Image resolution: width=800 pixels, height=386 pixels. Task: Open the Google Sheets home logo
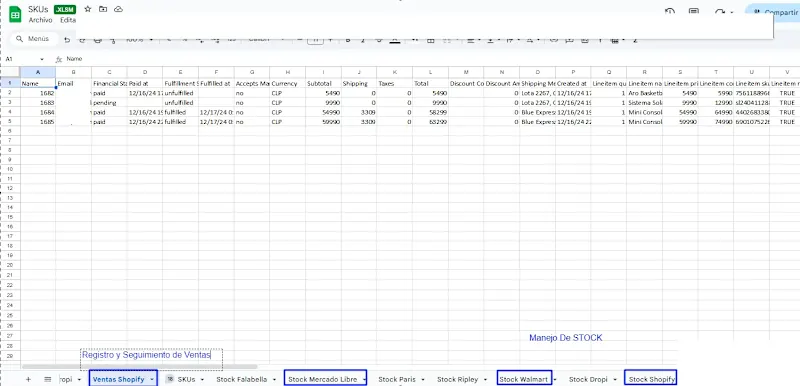point(15,15)
